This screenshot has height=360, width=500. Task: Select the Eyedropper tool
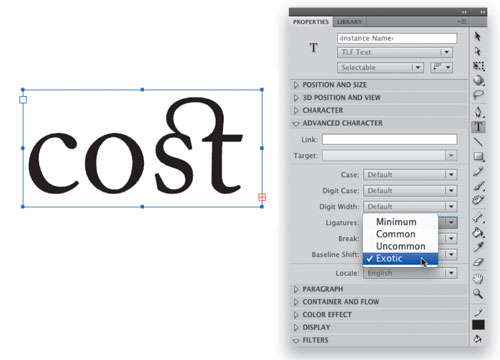coord(478,247)
